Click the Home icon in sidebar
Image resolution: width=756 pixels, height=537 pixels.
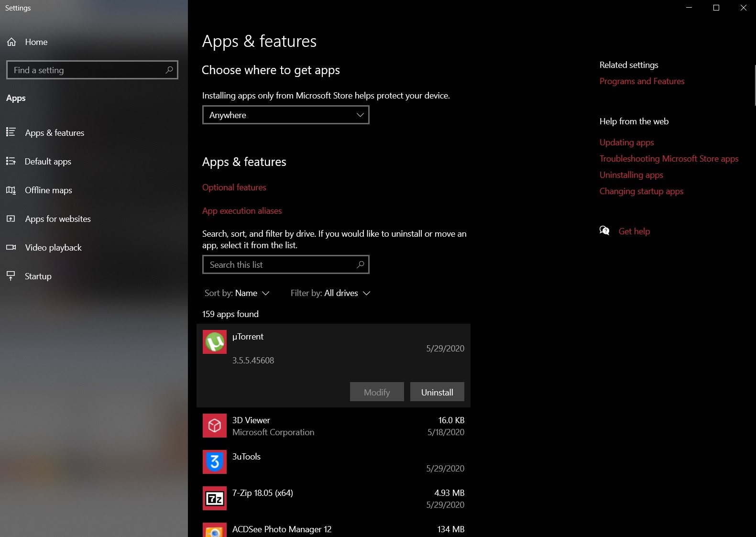tap(11, 42)
